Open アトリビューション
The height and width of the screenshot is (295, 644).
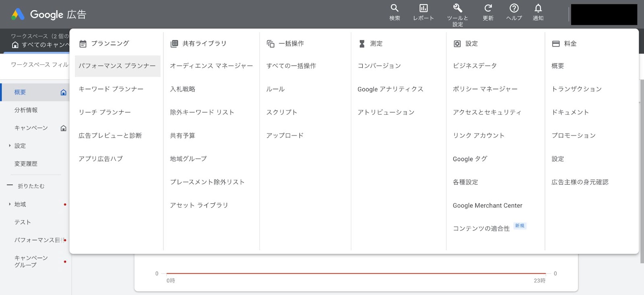[386, 113]
